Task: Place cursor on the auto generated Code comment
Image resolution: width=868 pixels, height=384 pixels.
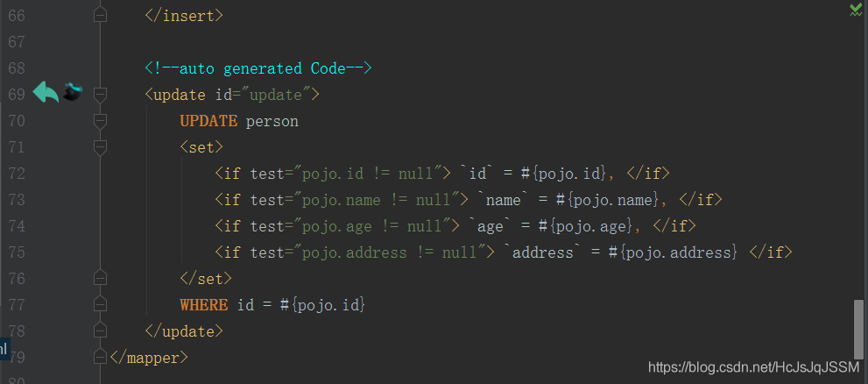Action: 258,68
